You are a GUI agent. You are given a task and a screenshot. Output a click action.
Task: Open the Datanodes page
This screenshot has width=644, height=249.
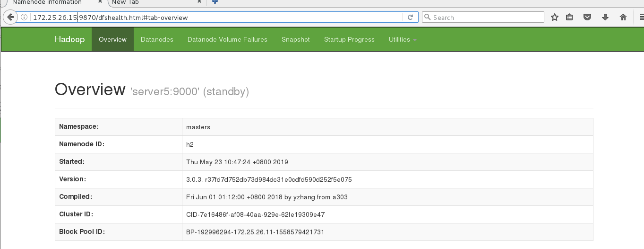tap(157, 39)
